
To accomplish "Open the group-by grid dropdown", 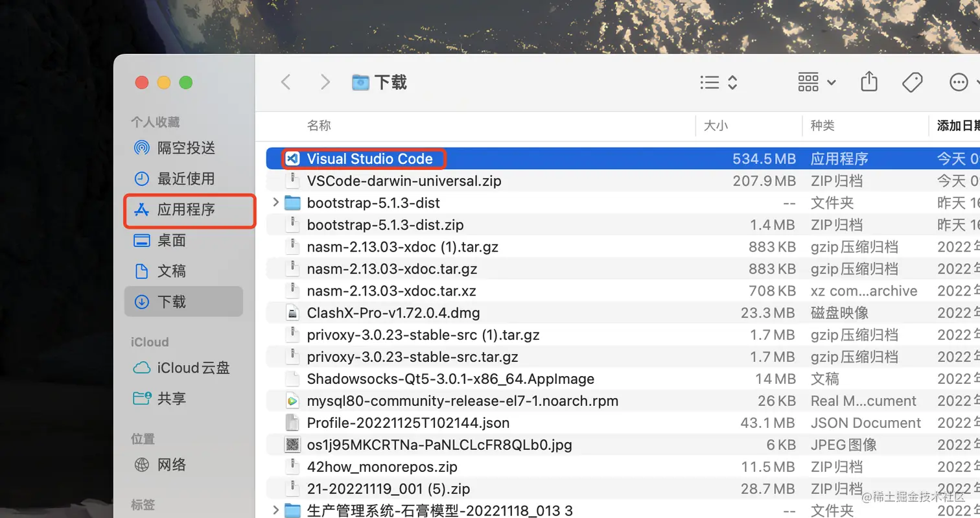I will click(x=817, y=82).
